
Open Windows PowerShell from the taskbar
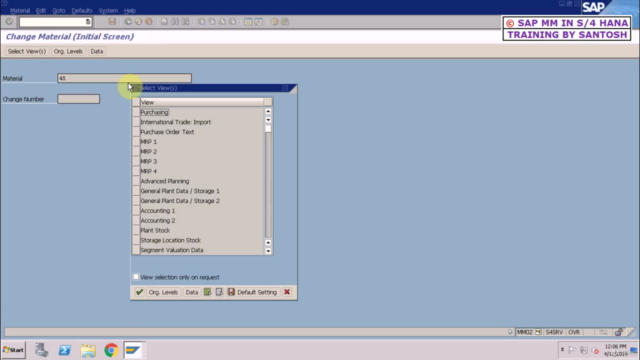(64, 350)
